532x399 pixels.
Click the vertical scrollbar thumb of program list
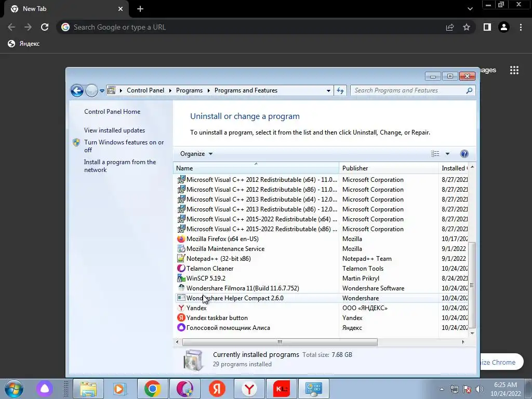pos(472,285)
